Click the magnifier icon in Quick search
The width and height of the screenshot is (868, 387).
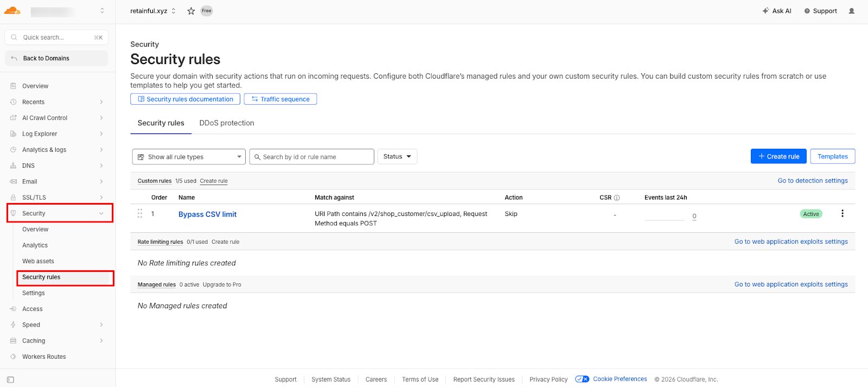point(14,37)
